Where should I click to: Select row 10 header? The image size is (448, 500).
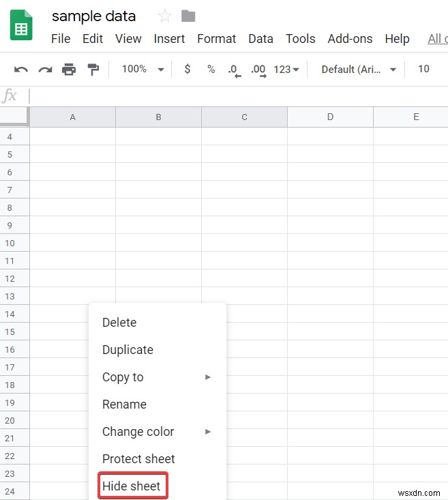pyautogui.click(x=14, y=244)
